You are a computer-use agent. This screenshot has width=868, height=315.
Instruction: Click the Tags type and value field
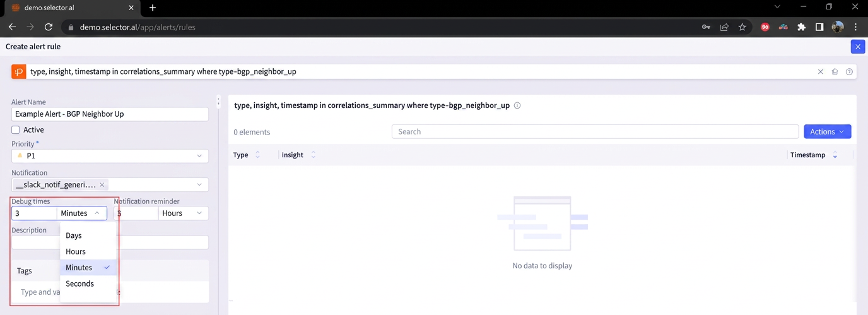110,292
